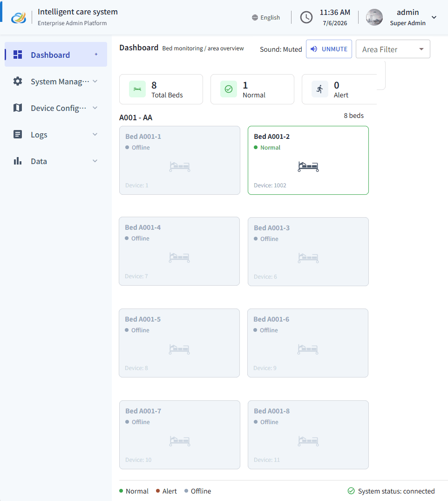Click the Data bar chart icon
This screenshot has width=448, height=501.
(x=18, y=161)
